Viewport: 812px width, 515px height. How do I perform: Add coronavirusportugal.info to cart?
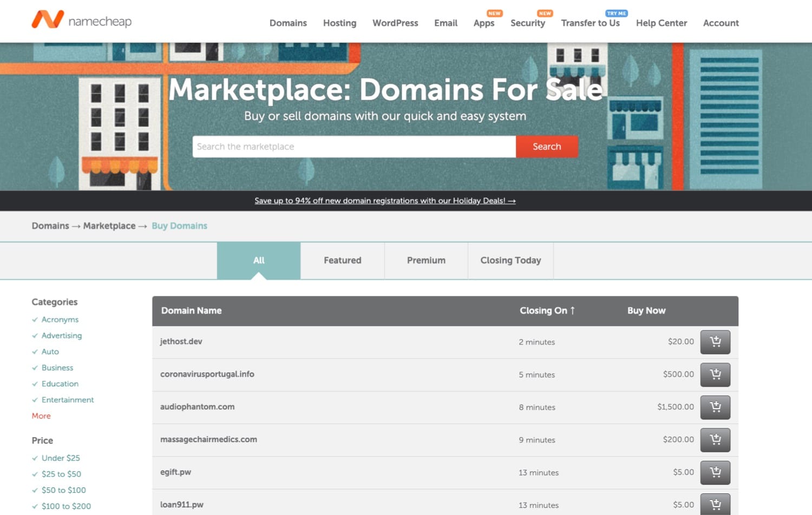tap(715, 374)
